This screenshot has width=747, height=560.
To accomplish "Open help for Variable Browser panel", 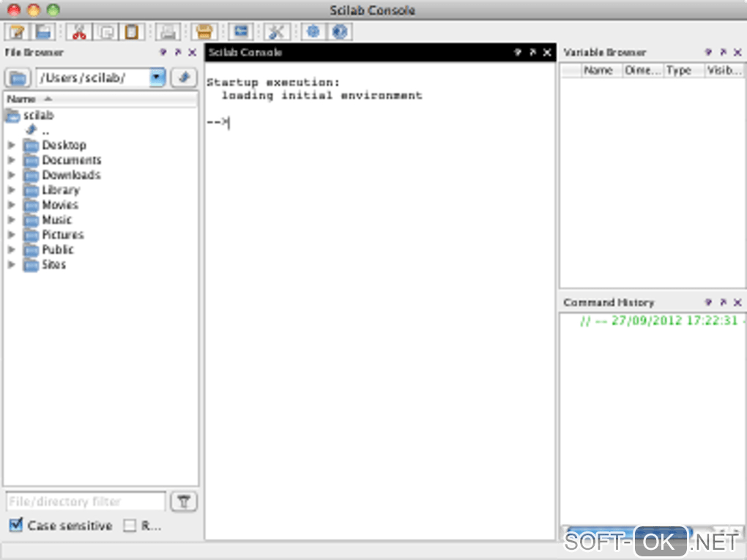I will (x=708, y=52).
